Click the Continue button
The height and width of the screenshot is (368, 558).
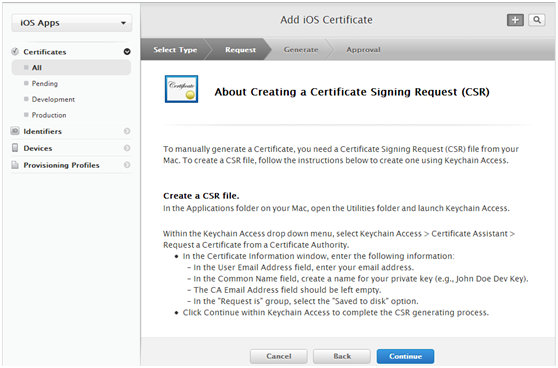coord(405,356)
